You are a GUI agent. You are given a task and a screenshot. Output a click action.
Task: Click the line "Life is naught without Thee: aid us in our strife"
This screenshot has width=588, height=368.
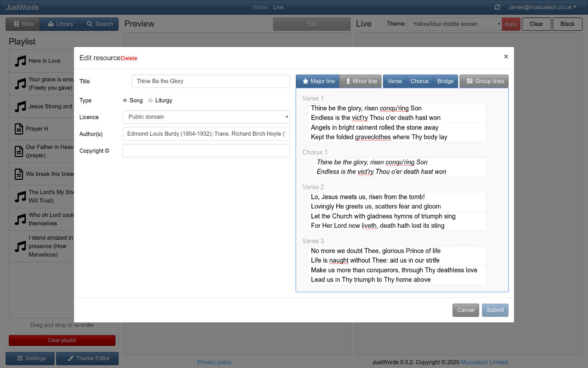click(375, 260)
